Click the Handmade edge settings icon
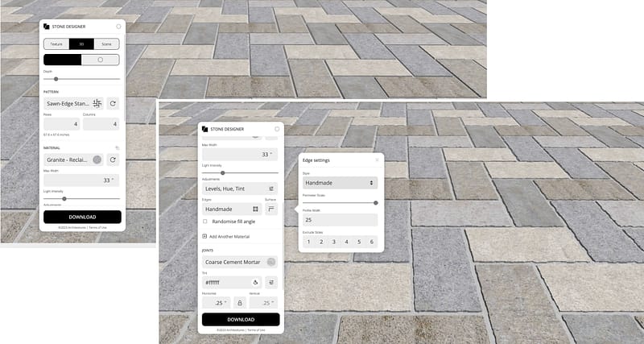Image resolution: width=644 pixels, height=344 pixels. [255, 209]
